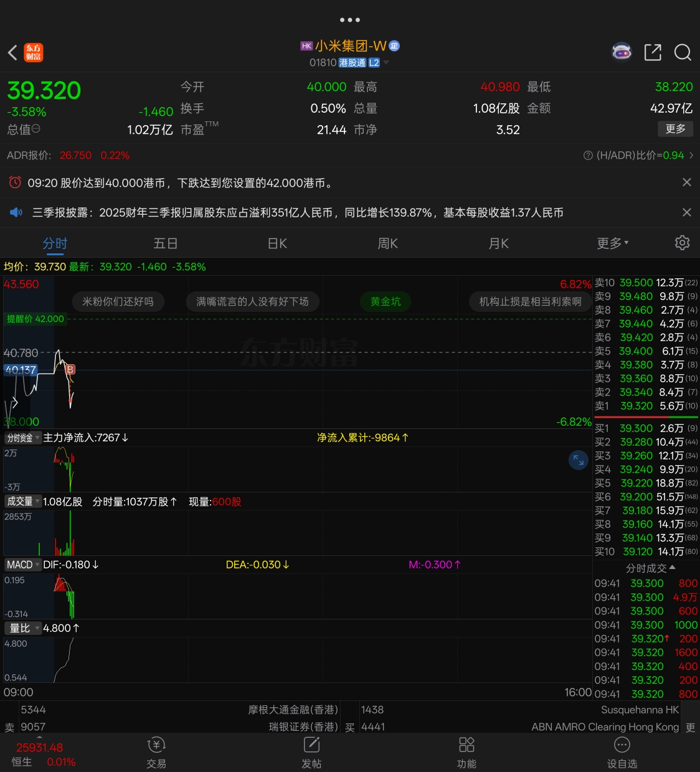Tap the 09:41 trade of 4.9万
This screenshot has height=772, width=700.
[646, 597]
